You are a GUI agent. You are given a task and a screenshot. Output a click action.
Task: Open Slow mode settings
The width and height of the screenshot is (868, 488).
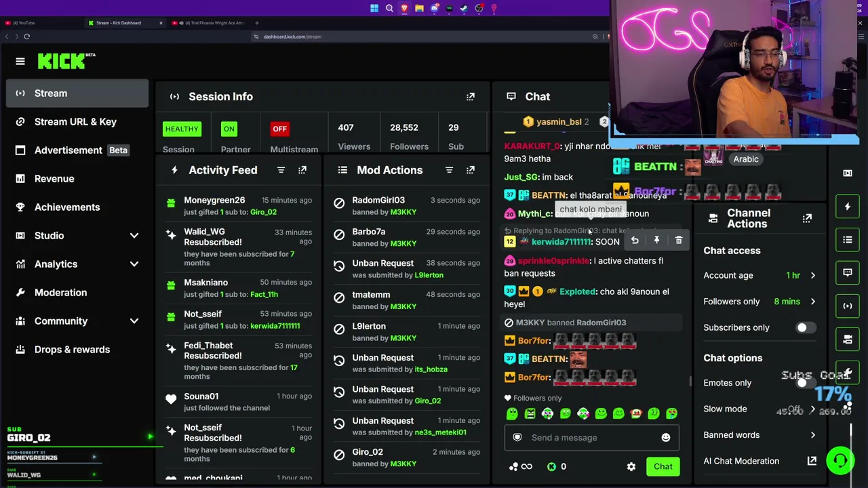(x=759, y=409)
